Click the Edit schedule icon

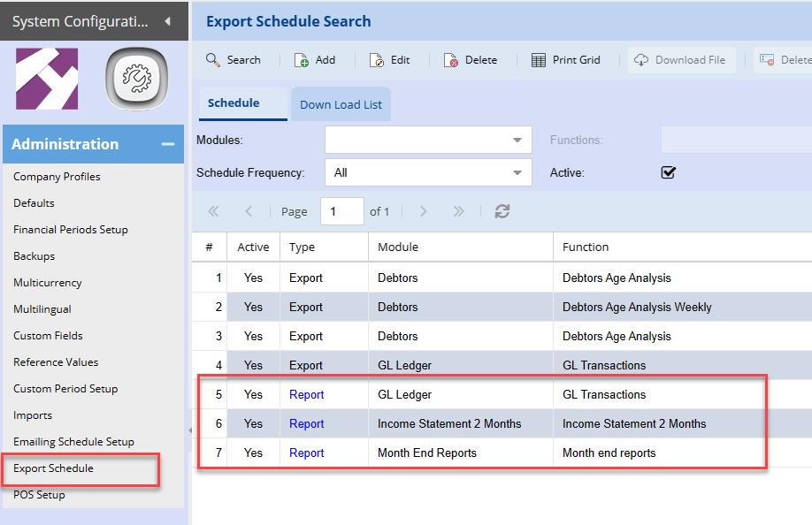click(377, 60)
